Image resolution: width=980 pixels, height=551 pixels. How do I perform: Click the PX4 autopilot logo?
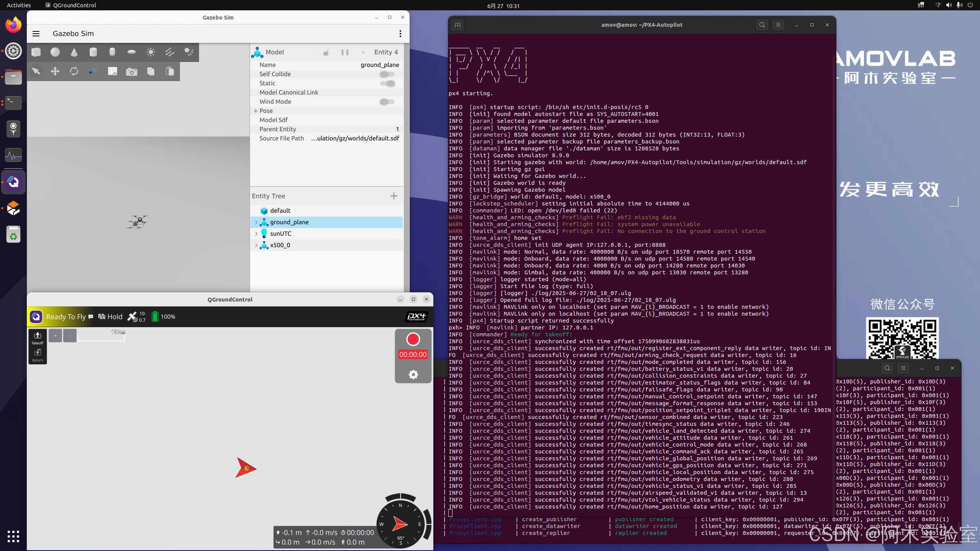416,317
